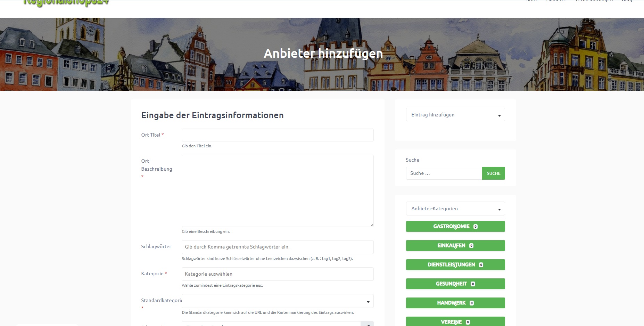Focus the Schlagwörter input field

click(277, 247)
